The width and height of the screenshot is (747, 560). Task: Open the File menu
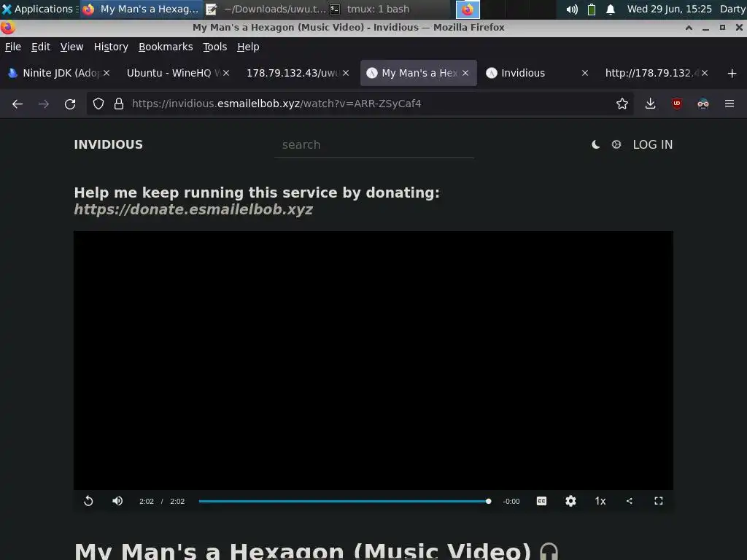(x=13, y=47)
